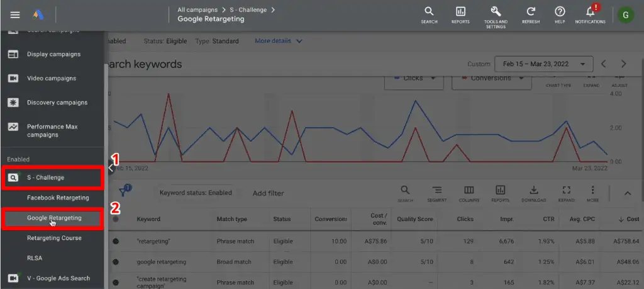
Task: Open the RLSA ad group
Action: [x=35, y=258]
